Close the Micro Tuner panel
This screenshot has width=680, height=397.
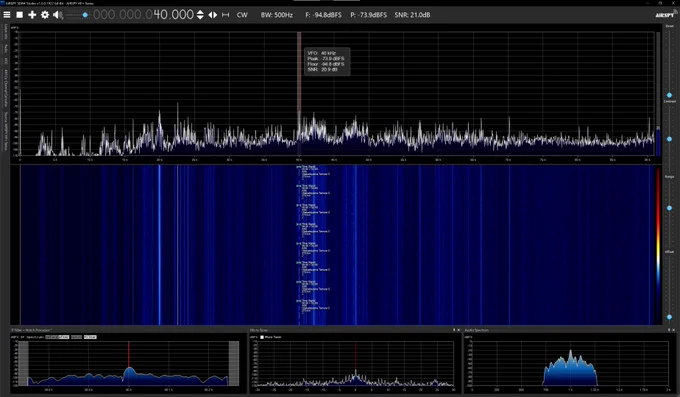pos(459,330)
